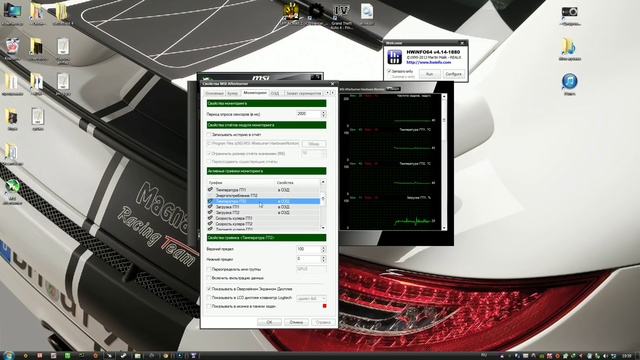Open the Recycle Bin desktop icon
The image size is (640, 360).
point(12,49)
